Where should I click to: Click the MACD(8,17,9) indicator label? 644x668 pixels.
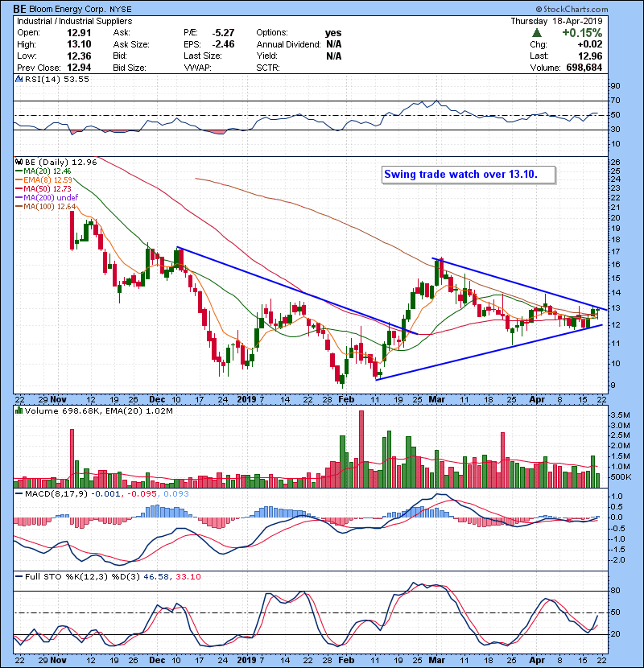[57, 494]
